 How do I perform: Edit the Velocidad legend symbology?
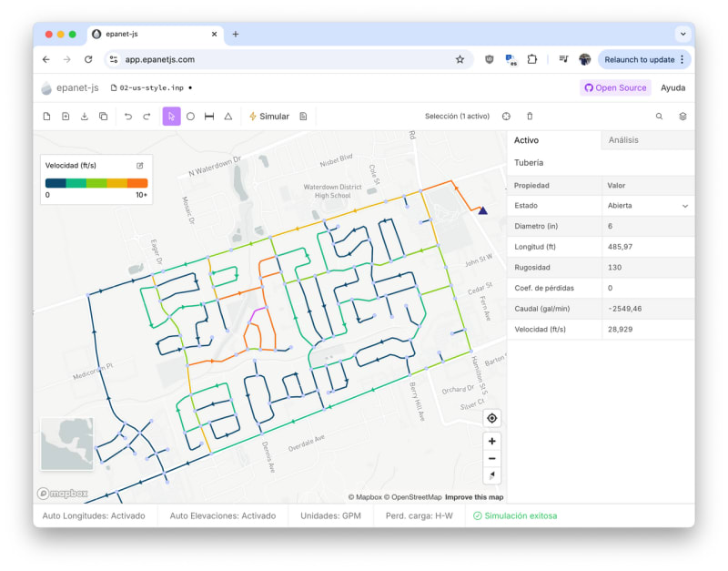tap(140, 166)
